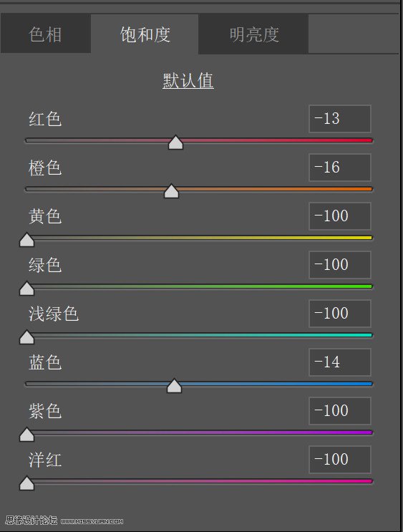Image resolution: width=403 pixels, height=532 pixels.
Task: Click the 浅绿色 value input field
Action: [340, 313]
